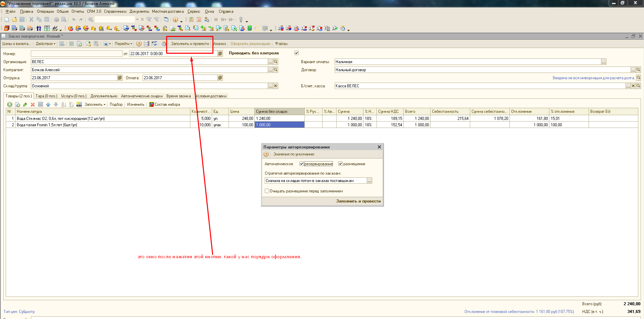The height and width of the screenshot is (319, 644).
Task: Open the Отчеты menu
Action: 78,11
